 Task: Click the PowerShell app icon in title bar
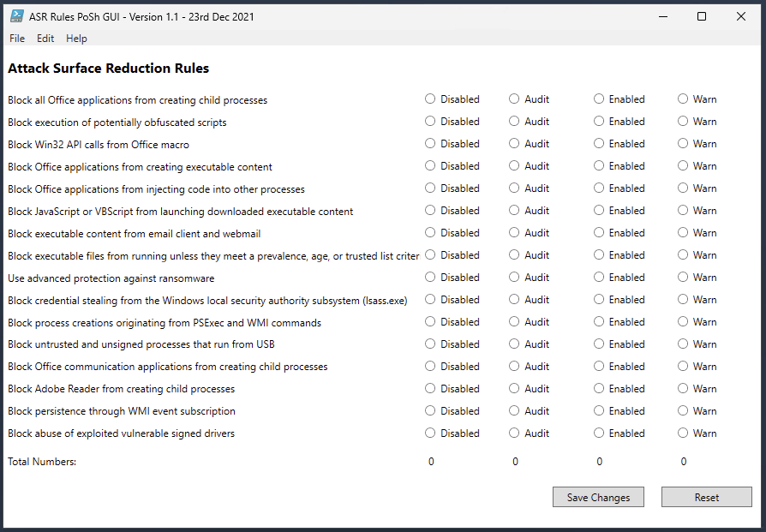(16, 16)
